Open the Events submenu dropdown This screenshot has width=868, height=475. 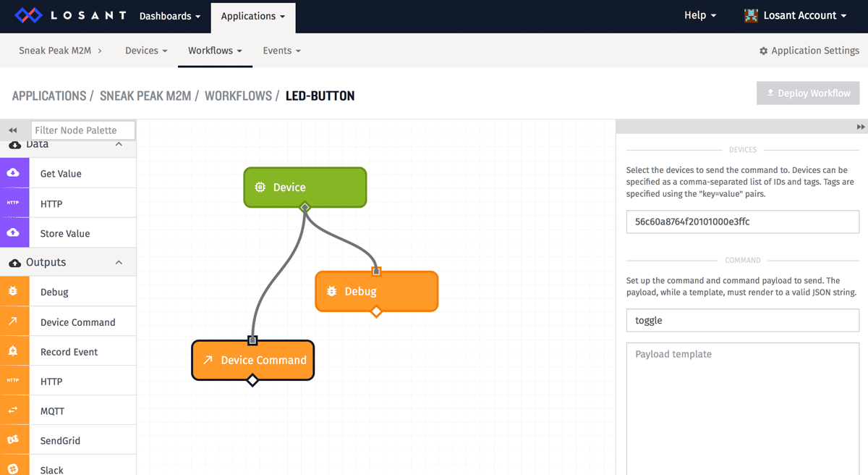point(281,51)
